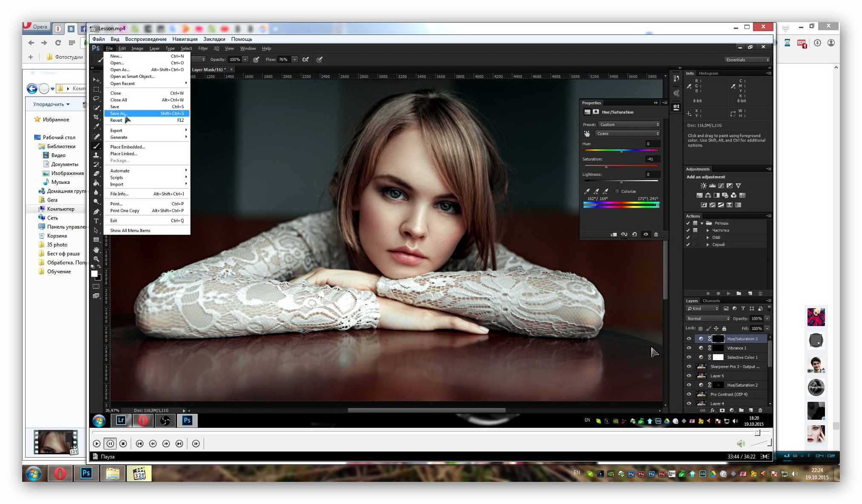Collapse the Ретушь action set
Screen dimensions: 862x504
pos(702,223)
